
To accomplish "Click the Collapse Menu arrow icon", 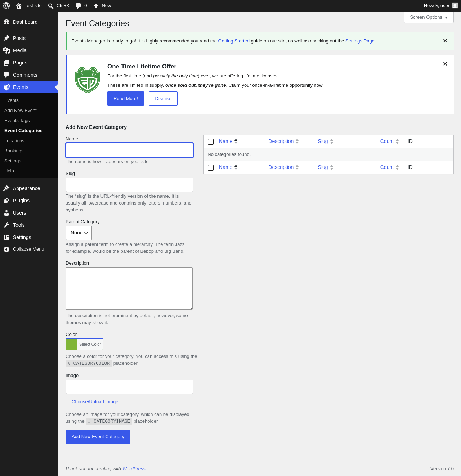I will [x=6, y=249].
